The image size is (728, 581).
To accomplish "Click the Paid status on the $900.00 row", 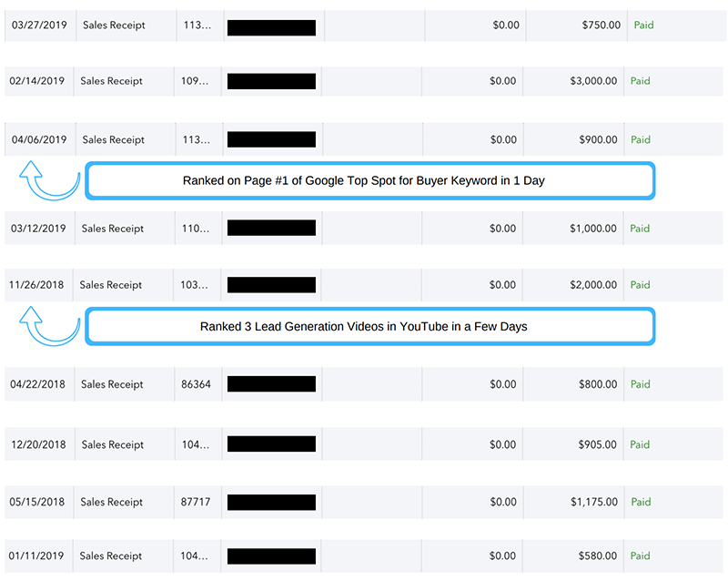I will (641, 140).
